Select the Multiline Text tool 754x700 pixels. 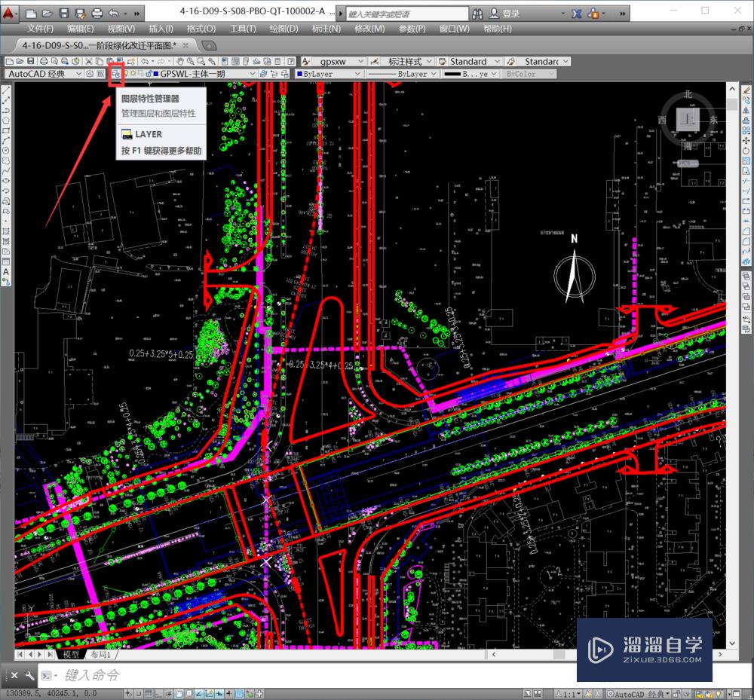point(6,271)
